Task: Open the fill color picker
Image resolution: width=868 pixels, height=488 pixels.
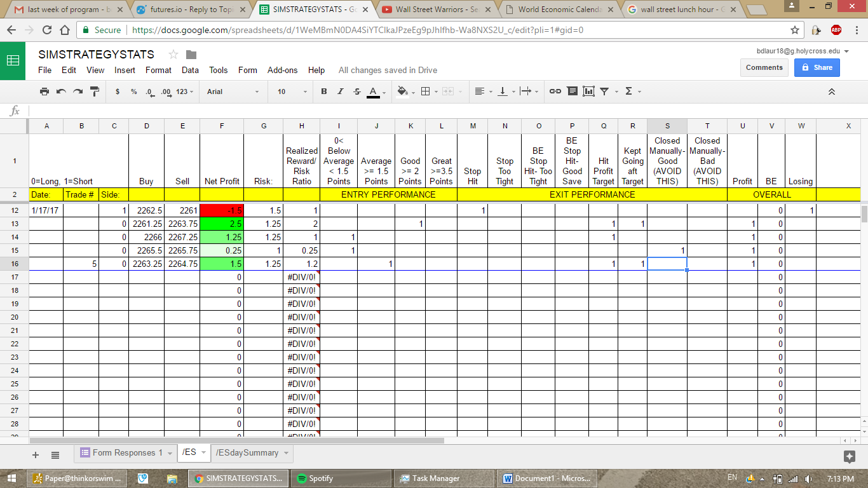Action: (404, 91)
